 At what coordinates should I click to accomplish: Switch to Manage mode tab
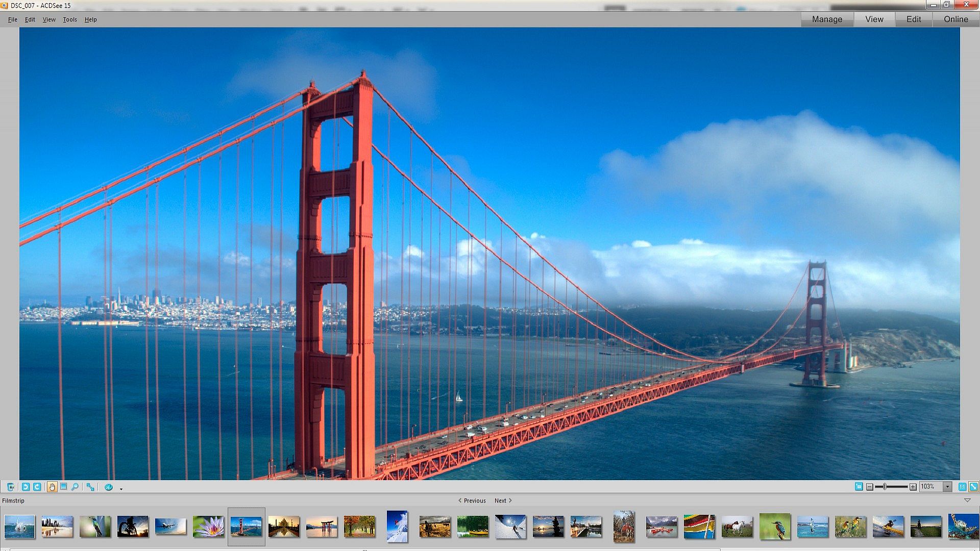click(827, 19)
